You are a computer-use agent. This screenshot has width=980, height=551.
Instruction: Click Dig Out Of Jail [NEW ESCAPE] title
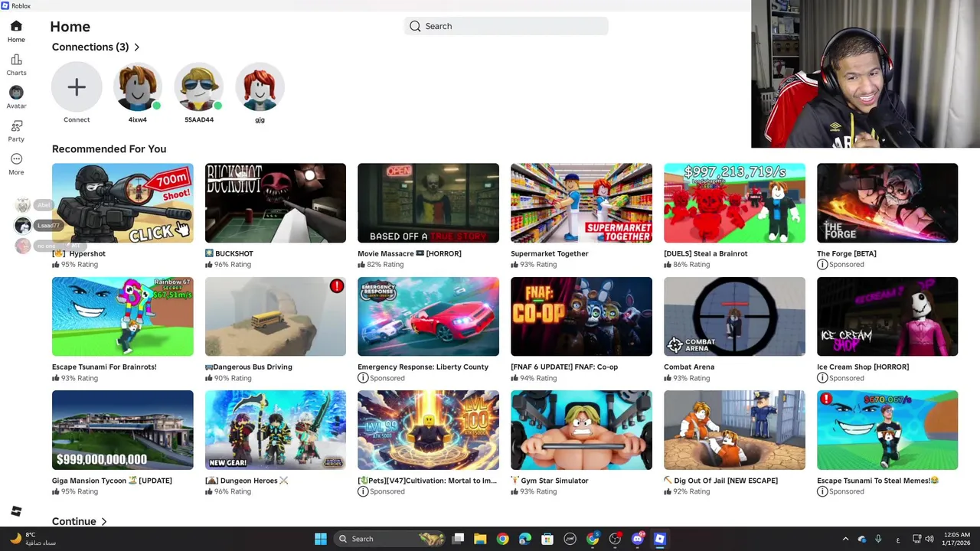tap(720, 481)
